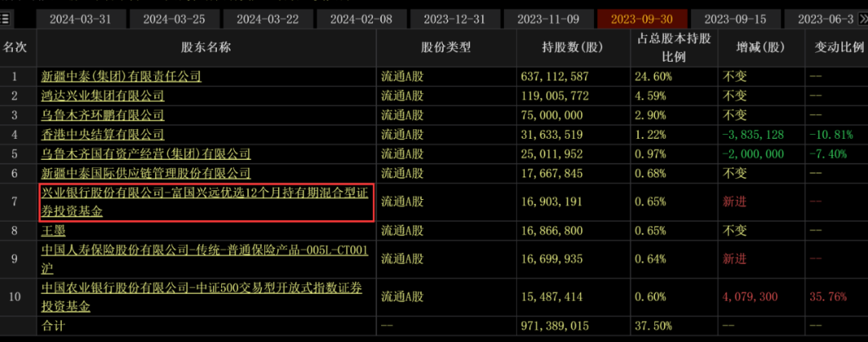The image size is (868, 342).
Task: Open shareholder 新疆中泰(集团)有限责任公司
Action: click(x=121, y=76)
